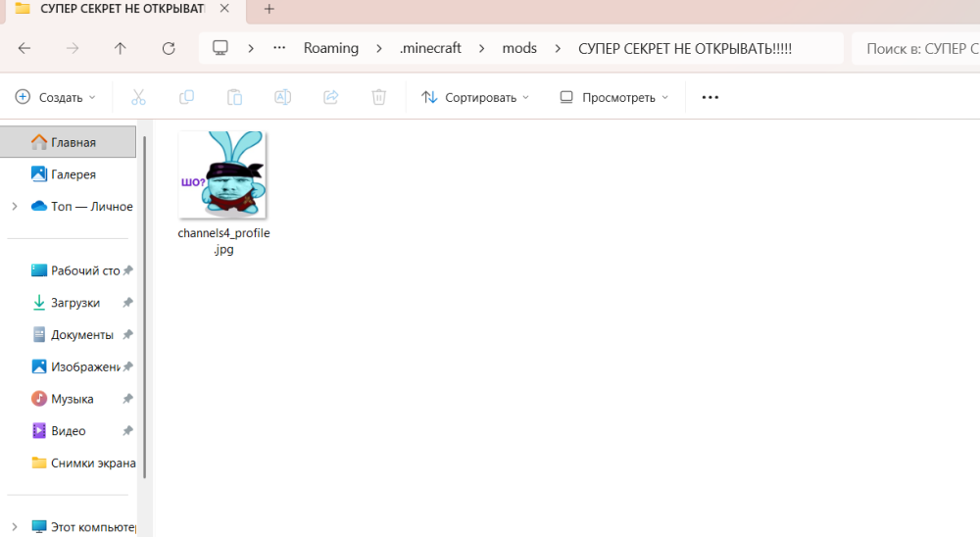The height and width of the screenshot is (537, 980).
Task: Select Этот компьютер in sidebar
Action: 83,527
